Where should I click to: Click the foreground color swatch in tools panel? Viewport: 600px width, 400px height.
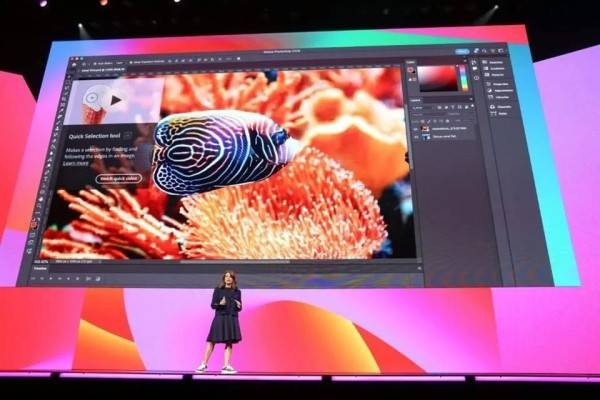click(x=34, y=224)
